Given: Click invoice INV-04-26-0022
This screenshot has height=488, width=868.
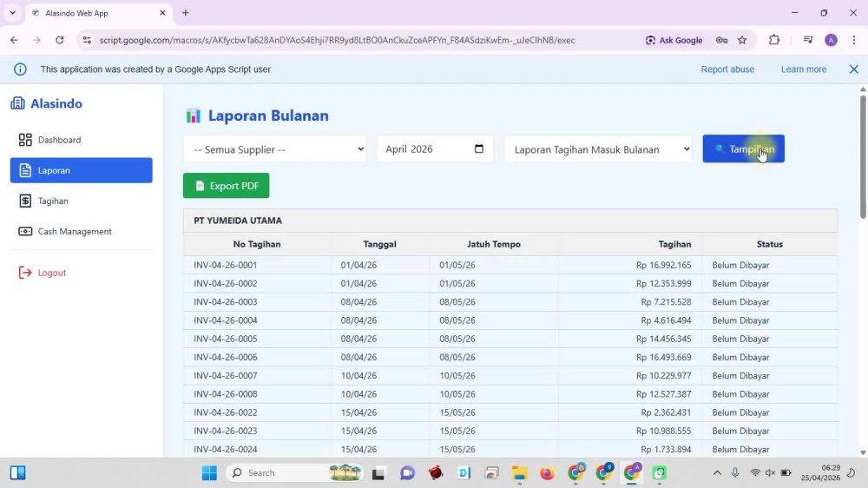Looking at the screenshot, I should pos(226,412).
